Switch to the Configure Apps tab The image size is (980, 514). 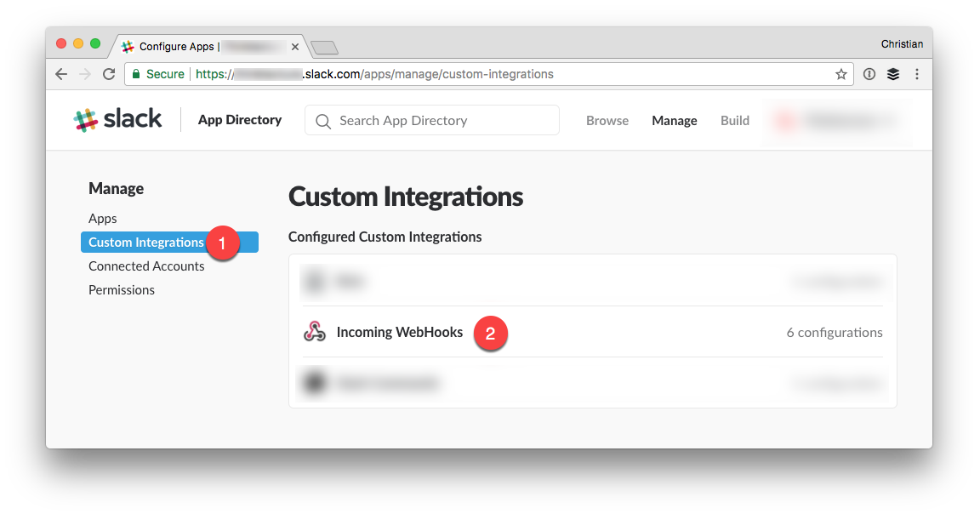[204, 47]
